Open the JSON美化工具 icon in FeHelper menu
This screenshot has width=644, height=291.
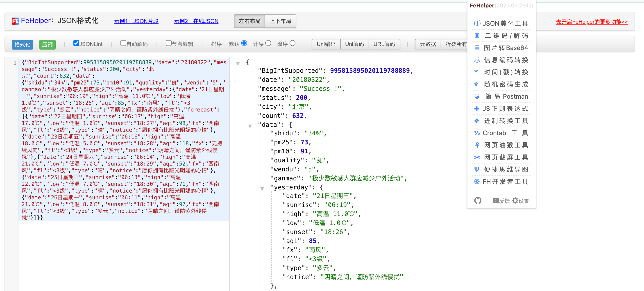click(477, 23)
